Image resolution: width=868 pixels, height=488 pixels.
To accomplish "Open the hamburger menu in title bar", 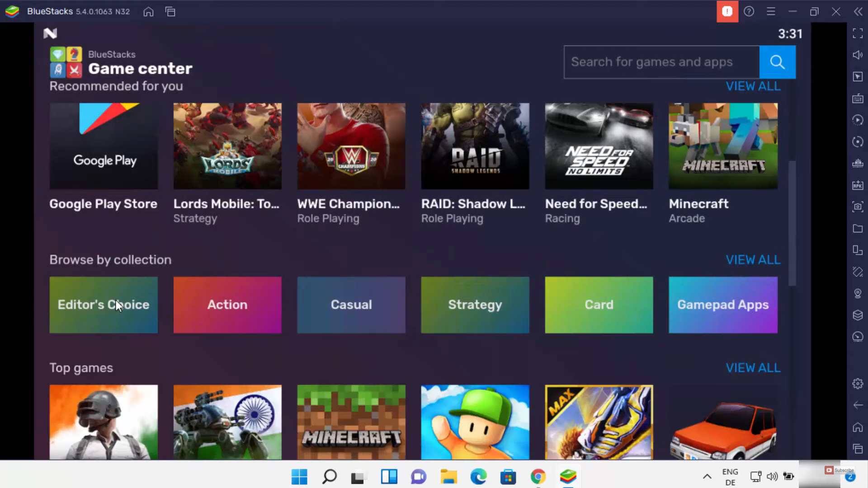I will 771,12.
